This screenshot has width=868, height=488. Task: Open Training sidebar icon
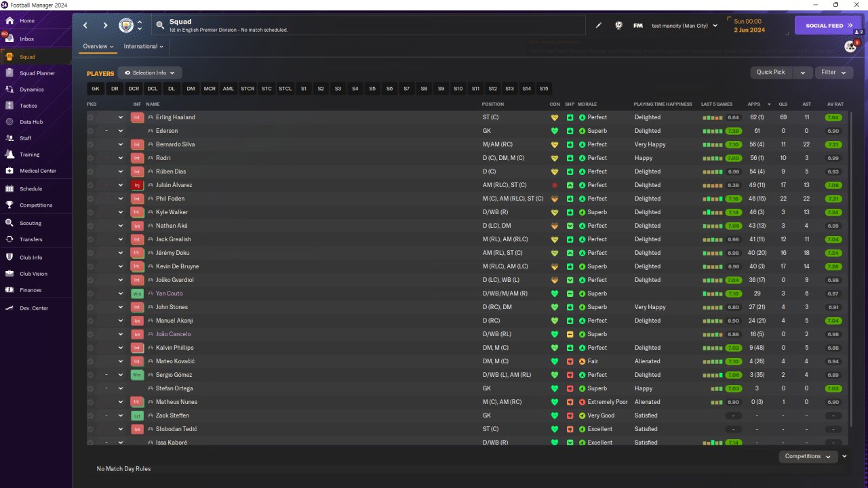click(9, 155)
